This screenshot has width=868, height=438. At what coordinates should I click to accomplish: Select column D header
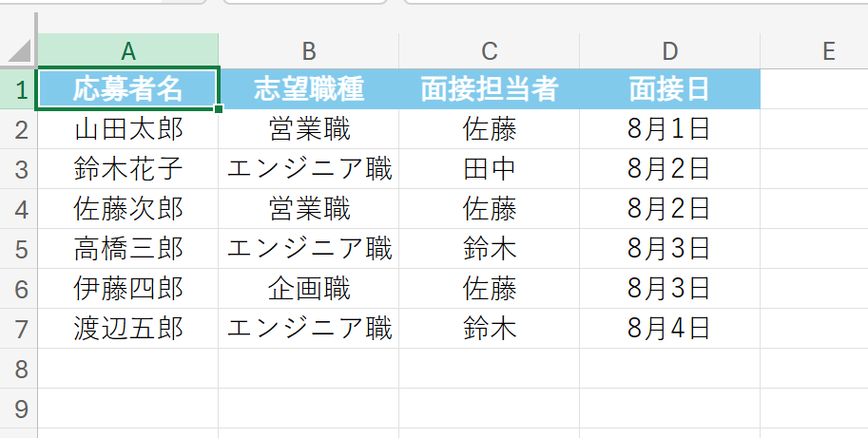pyautogui.click(x=669, y=51)
